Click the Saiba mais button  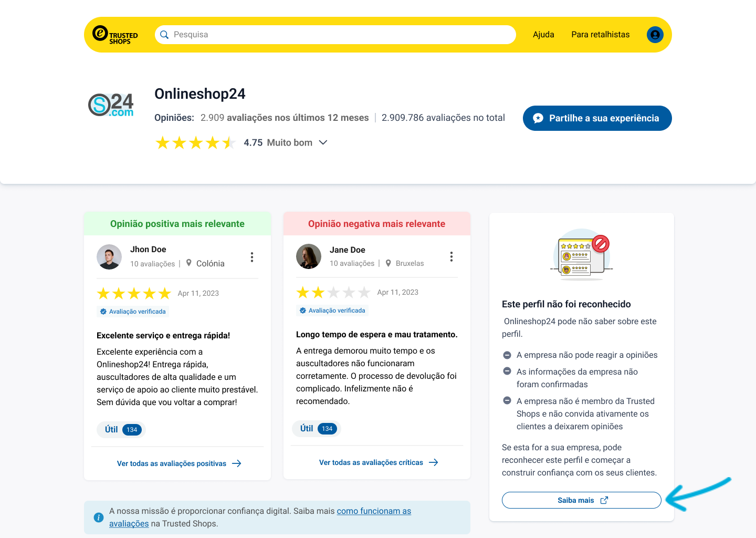point(582,500)
